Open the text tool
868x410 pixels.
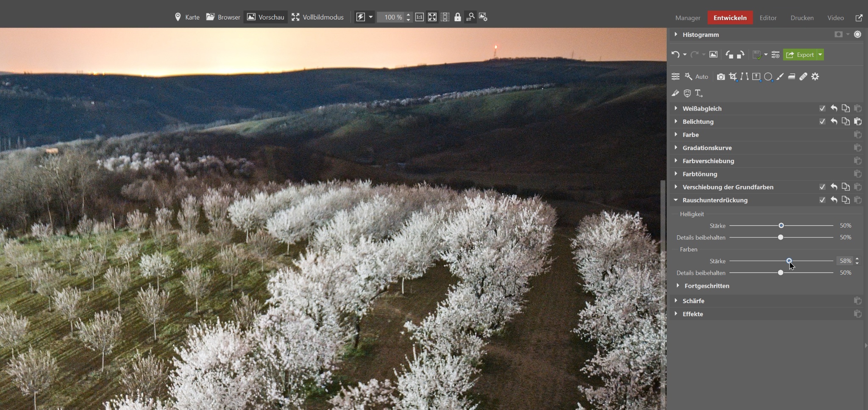tap(698, 93)
